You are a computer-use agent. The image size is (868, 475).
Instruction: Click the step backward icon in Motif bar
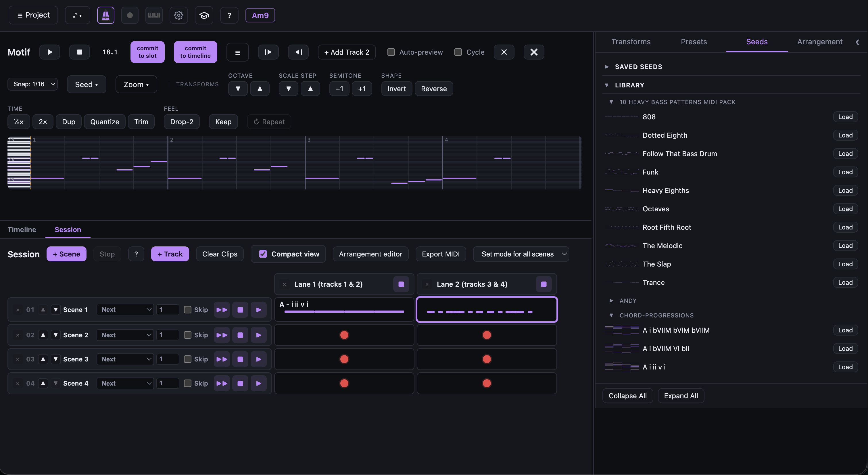[x=298, y=52]
